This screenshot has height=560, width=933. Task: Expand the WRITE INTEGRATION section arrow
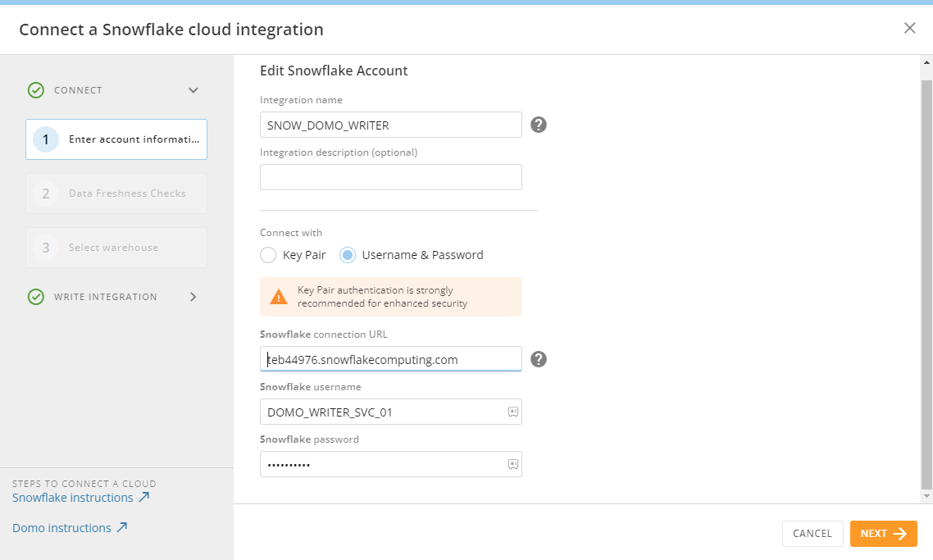coord(193,297)
